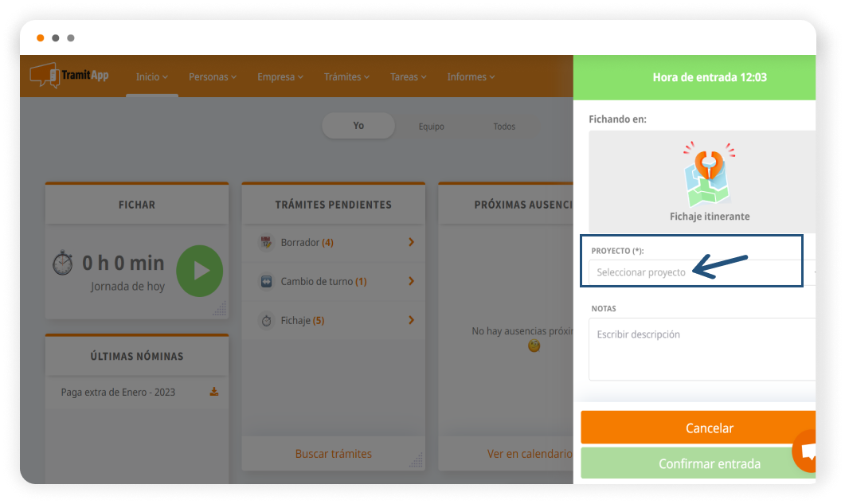Screen dimensions: 845x504
Task: Click the stopwatch icon beside 0 h 0 min
Action: 63,264
